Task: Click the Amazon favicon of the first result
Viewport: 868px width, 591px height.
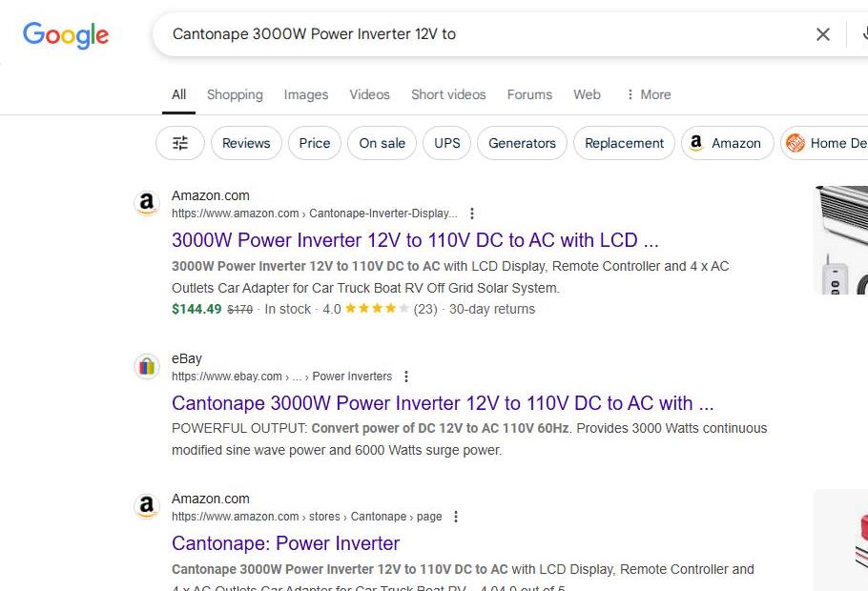Action: click(147, 204)
